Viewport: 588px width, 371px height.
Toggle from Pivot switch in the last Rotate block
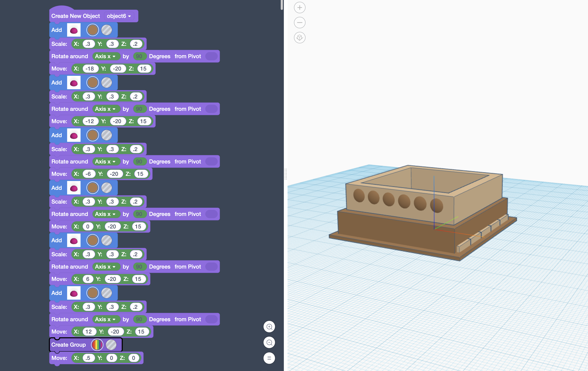click(212, 319)
